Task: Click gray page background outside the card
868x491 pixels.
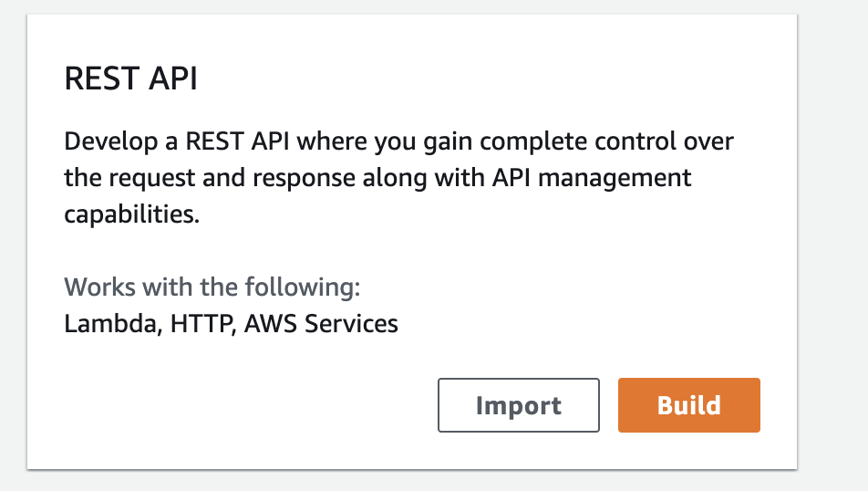Action: 832,244
